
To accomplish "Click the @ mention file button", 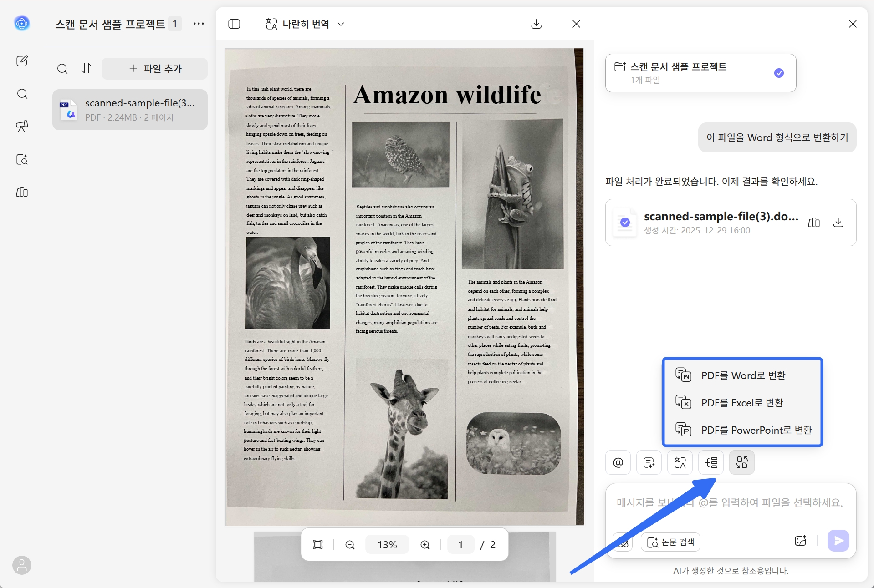I will pyautogui.click(x=618, y=463).
